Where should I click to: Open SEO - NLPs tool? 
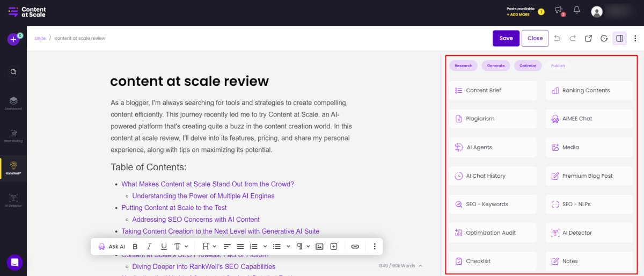589,204
